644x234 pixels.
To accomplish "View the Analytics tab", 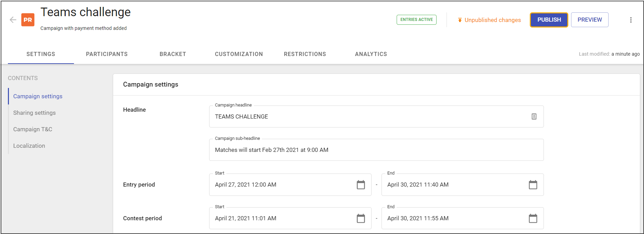I will [371, 54].
